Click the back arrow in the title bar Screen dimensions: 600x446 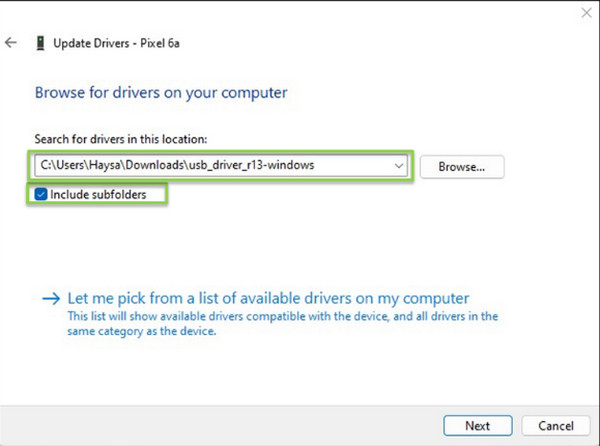coord(11,43)
